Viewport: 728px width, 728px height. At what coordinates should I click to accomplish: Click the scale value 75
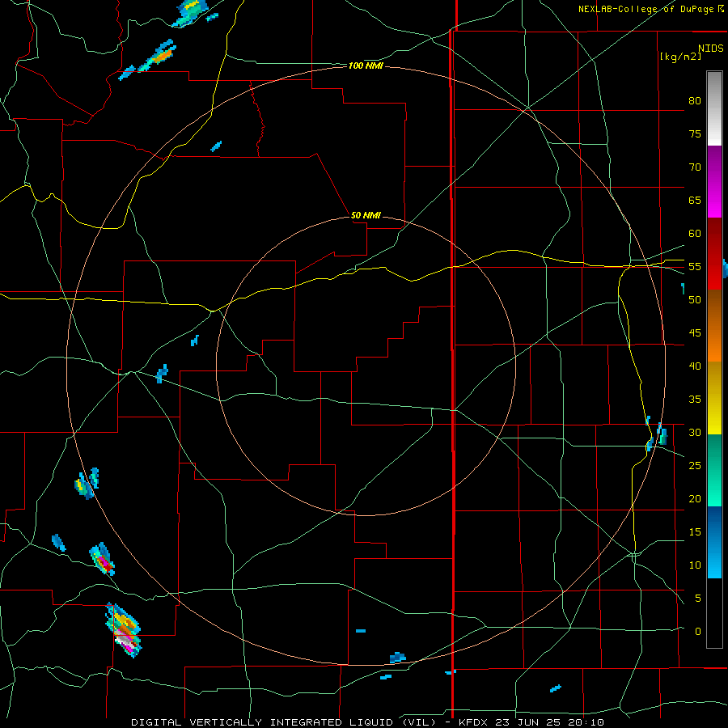[x=695, y=133]
